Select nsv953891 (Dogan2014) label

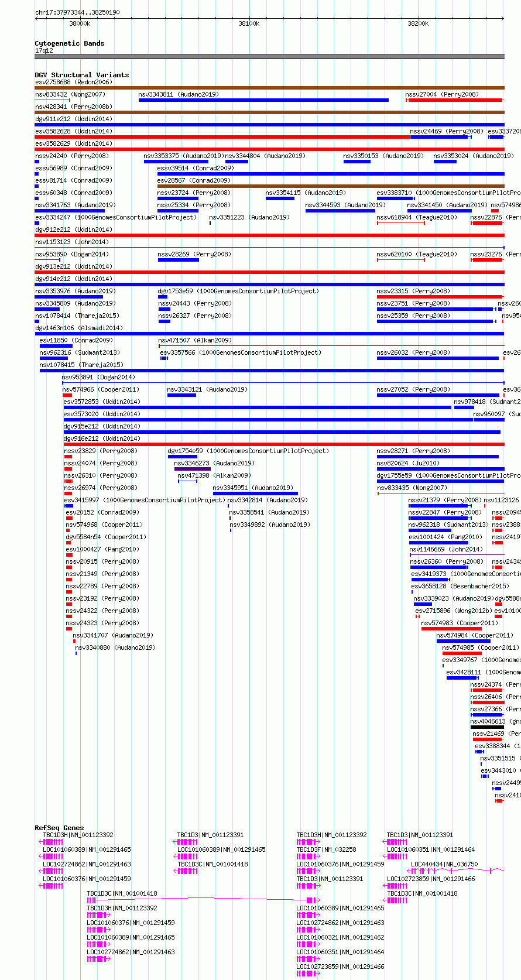pyautogui.click(x=98, y=377)
